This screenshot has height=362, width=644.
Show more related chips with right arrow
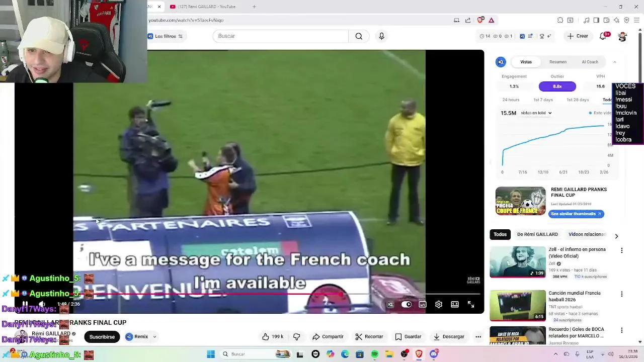[x=616, y=236]
